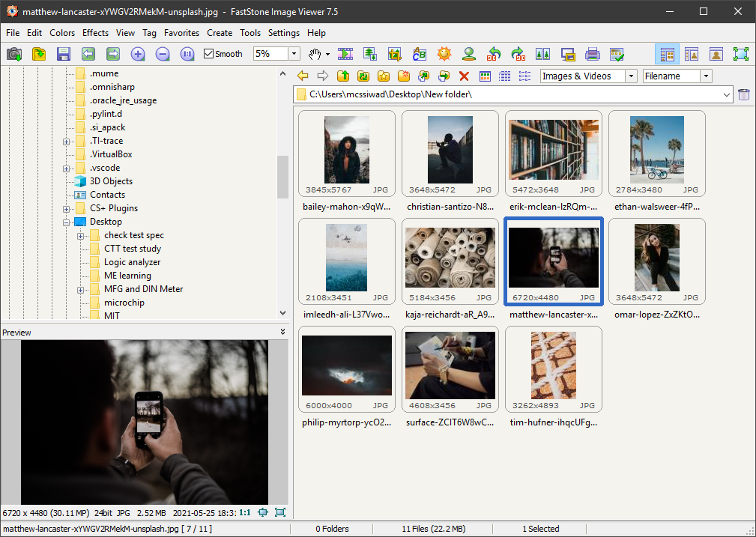The image size is (756, 537).
Task: Open the Favorites menu
Action: pos(181,33)
